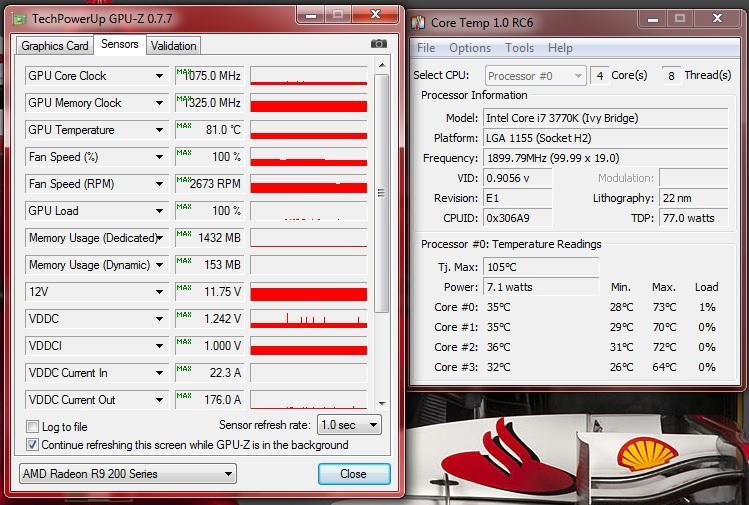Open the GPU Temperature sensor dropdown
Viewport: 749px width, 505px height.
(x=159, y=130)
